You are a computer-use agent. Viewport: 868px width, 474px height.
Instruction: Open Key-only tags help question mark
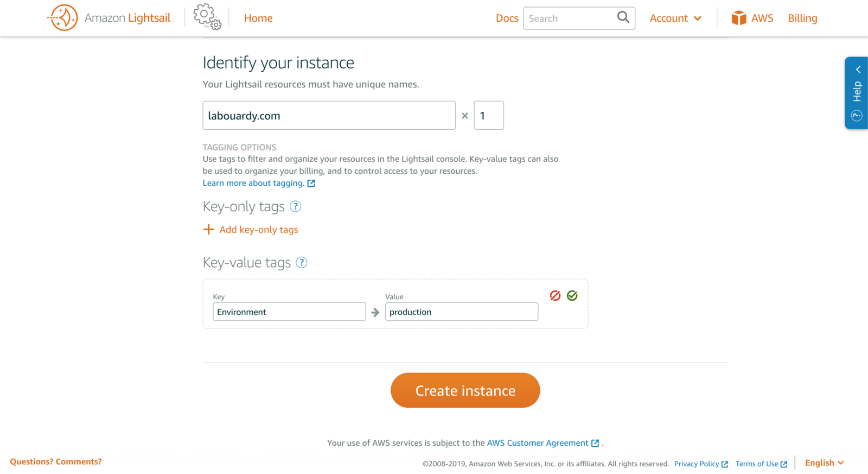[x=296, y=206]
